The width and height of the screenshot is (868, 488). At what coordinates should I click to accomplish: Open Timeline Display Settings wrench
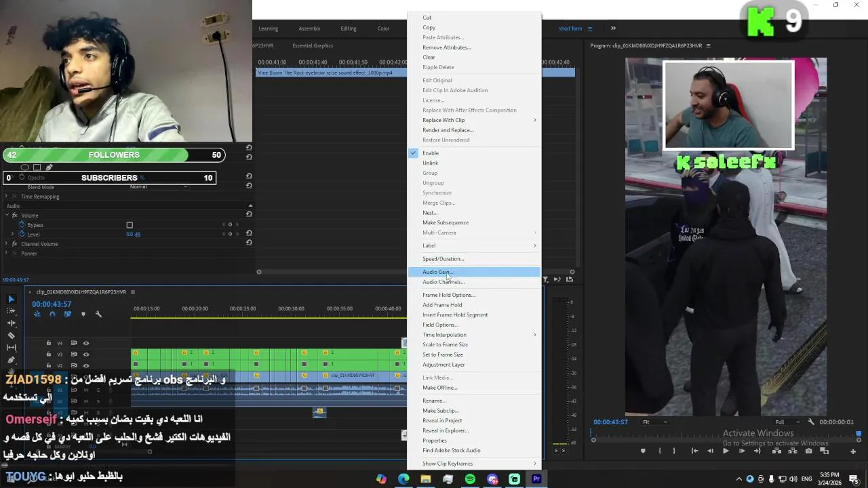98,314
